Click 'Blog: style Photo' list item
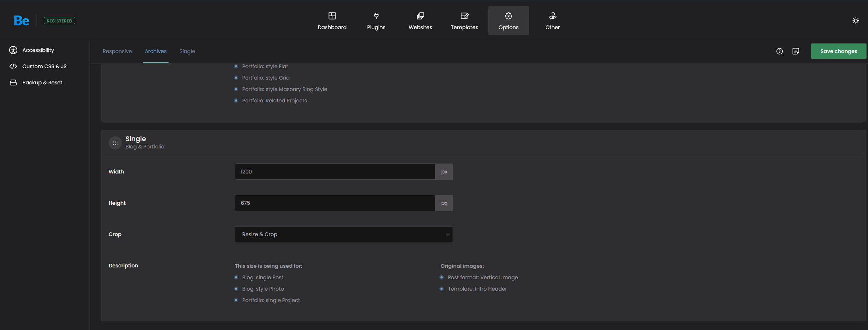The width and height of the screenshot is (868, 330). 263,289
